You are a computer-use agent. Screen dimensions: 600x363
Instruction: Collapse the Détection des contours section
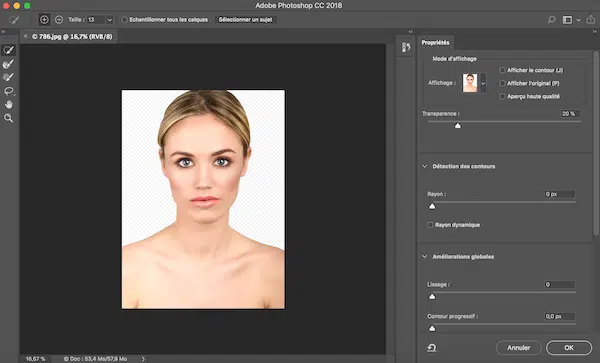pos(424,166)
